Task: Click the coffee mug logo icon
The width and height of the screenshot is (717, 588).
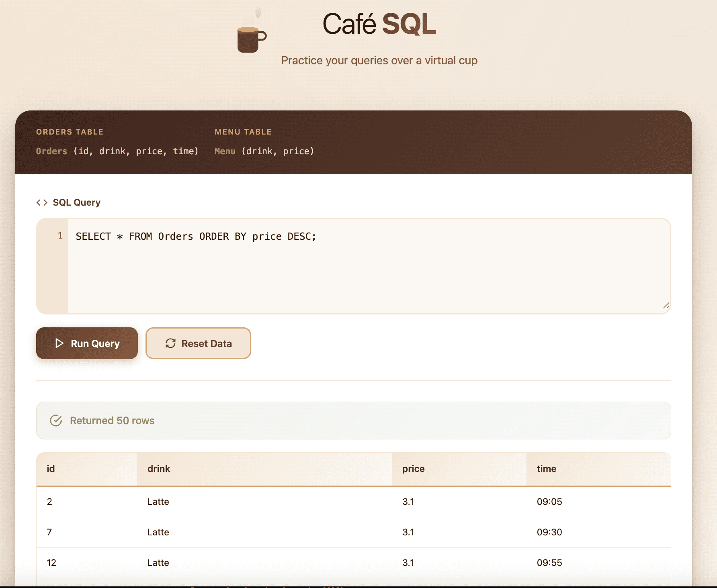Action: 250,39
